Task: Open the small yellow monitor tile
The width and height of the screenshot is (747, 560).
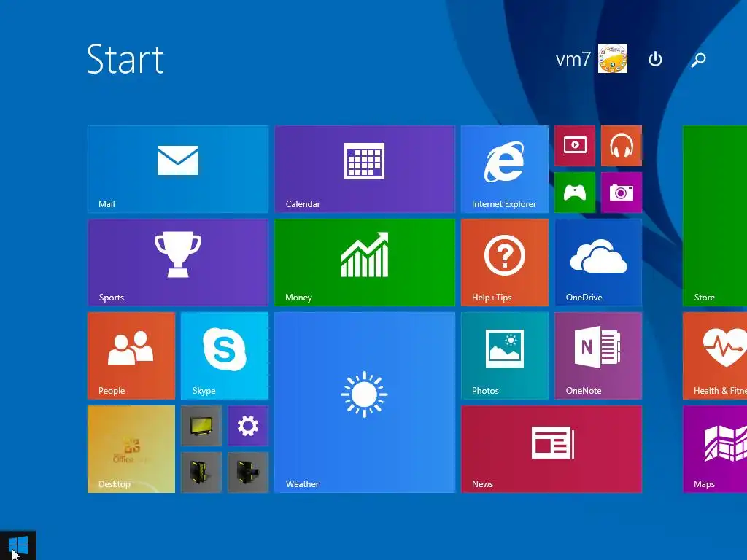Action: pyautogui.click(x=201, y=426)
